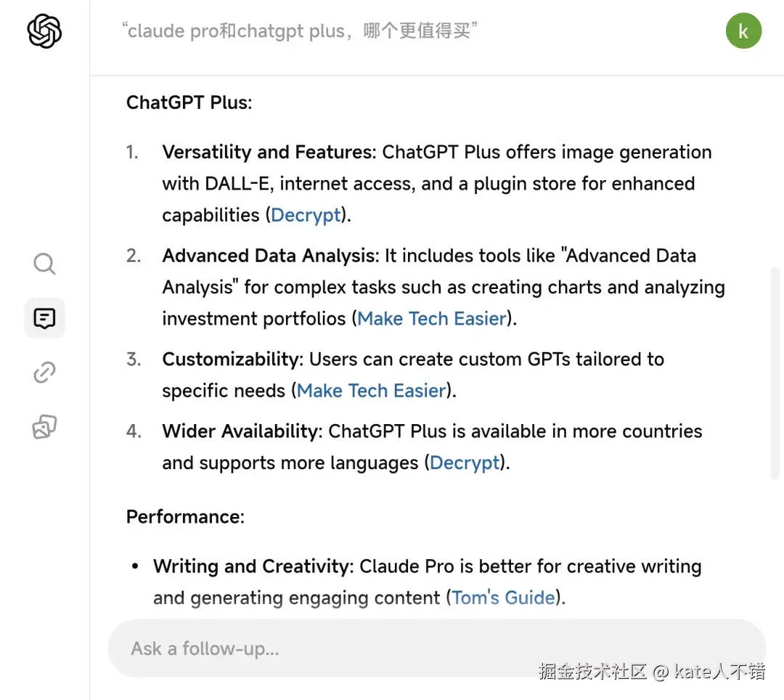Click the bold "Versatility and Features" label

coord(266,152)
